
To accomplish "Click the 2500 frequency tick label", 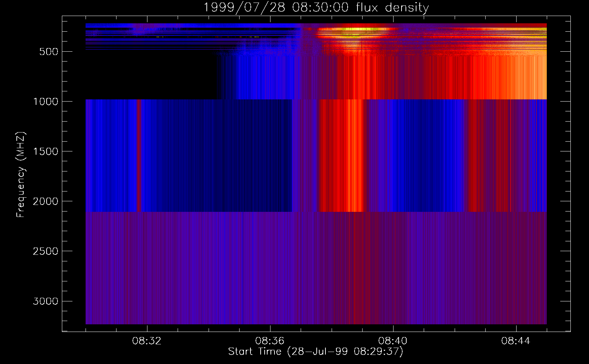I will pos(46,251).
